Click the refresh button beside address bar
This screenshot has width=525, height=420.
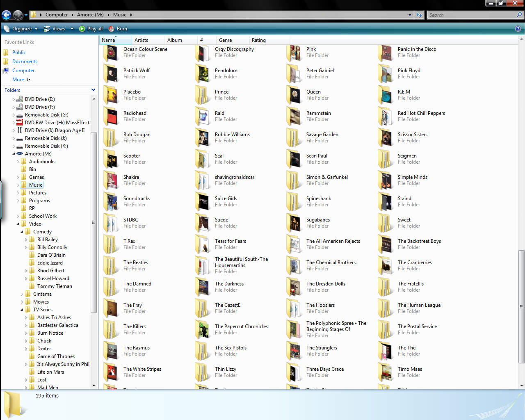click(x=419, y=15)
